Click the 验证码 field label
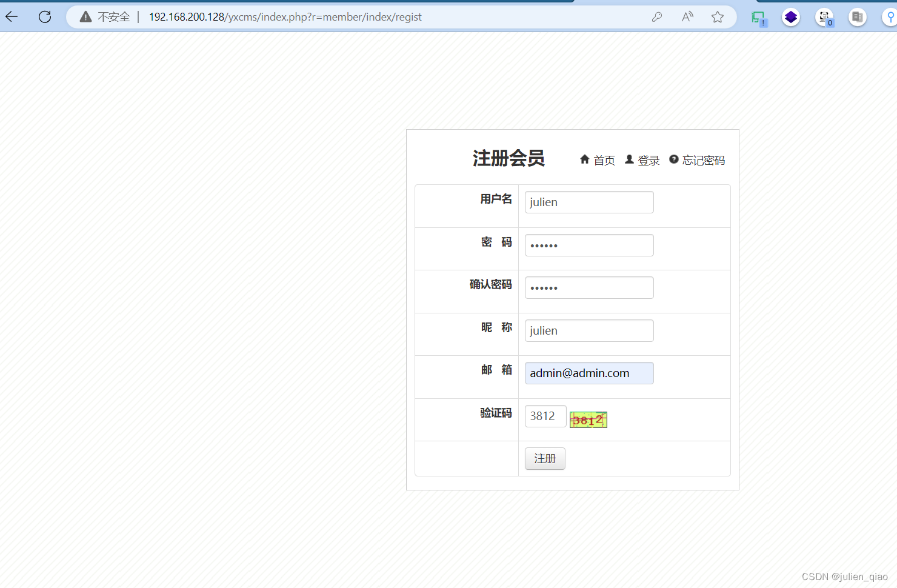This screenshot has width=897, height=588. tap(496, 413)
